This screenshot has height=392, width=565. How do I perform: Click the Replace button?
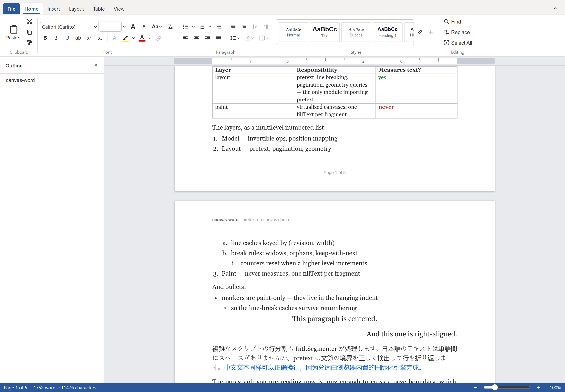(x=457, y=32)
